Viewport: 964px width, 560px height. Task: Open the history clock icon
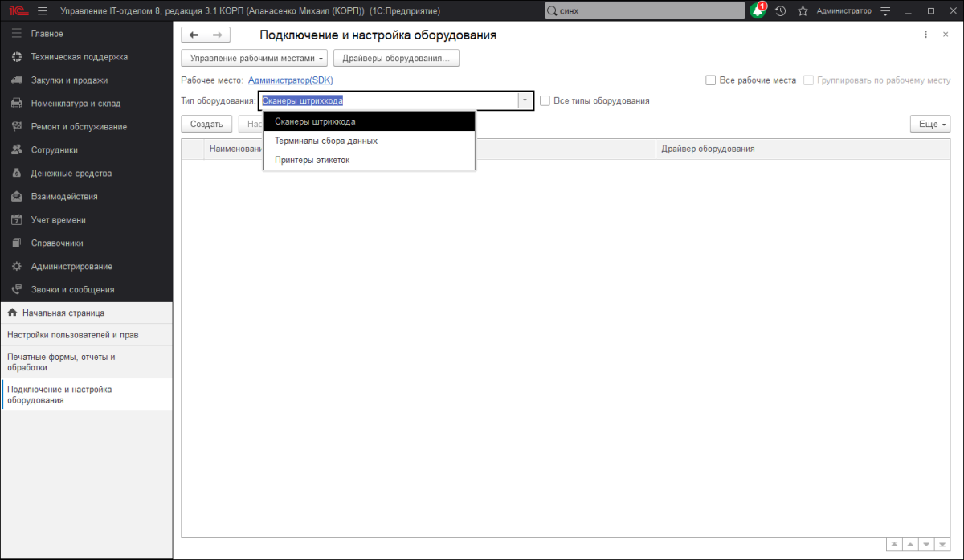pos(780,11)
